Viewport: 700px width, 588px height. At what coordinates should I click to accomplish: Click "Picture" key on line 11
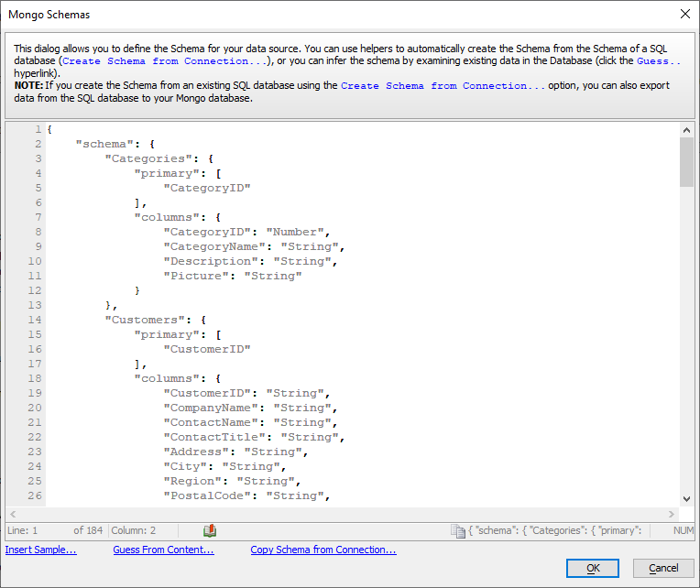(x=196, y=277)
